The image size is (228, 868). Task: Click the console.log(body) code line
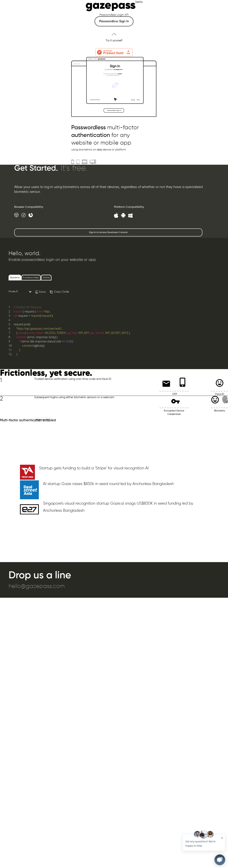click(33, 346)
